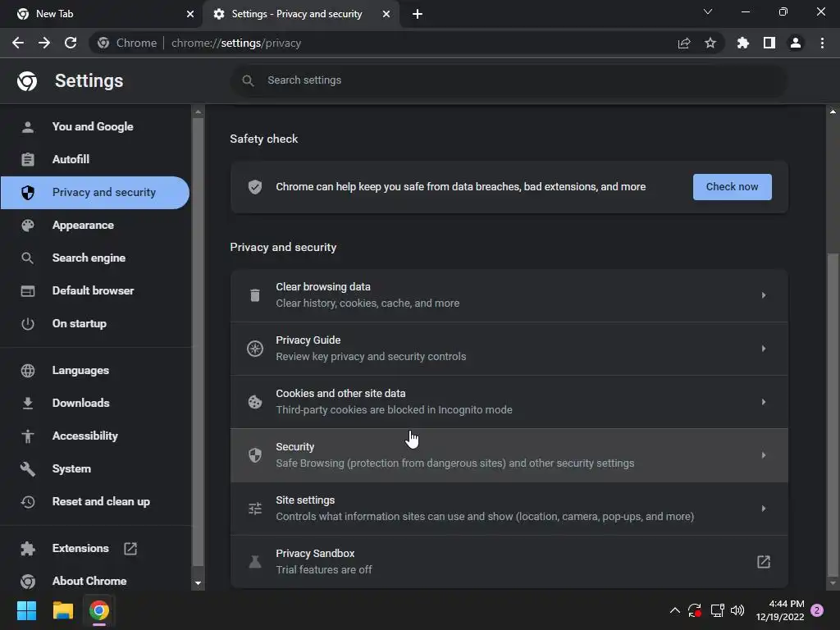Click the Check now button

(x=733, y=187)
